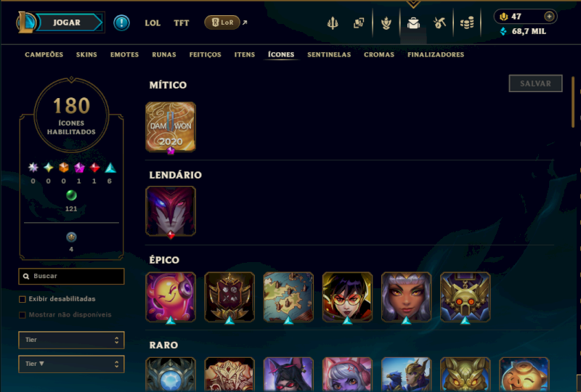
Task: Switch to the SKINS tab
Action: pos(86,54)
